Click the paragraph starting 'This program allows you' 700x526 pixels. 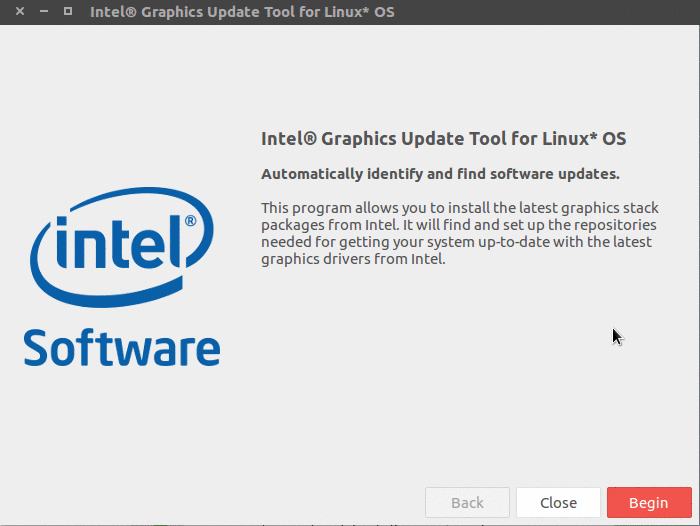460,233
